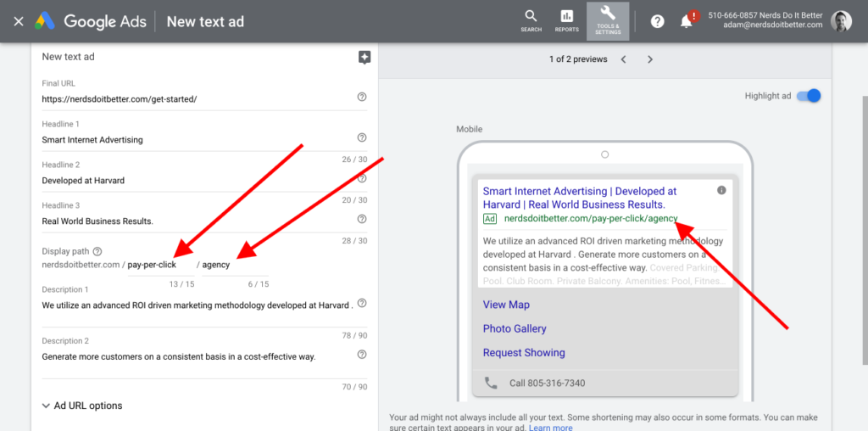Click the ad suggestions sparkle icon
Viewport: 868px width, 431px height.
tap(364, 58)
